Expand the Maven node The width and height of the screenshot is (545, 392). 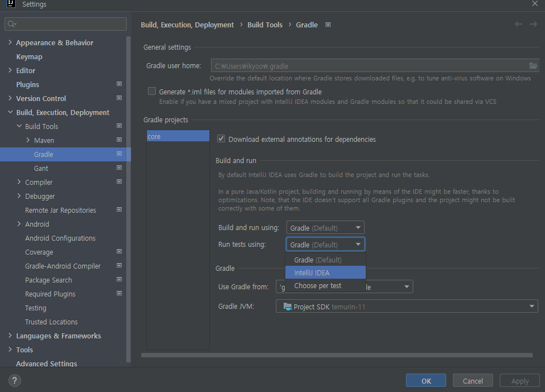[28, 140]
